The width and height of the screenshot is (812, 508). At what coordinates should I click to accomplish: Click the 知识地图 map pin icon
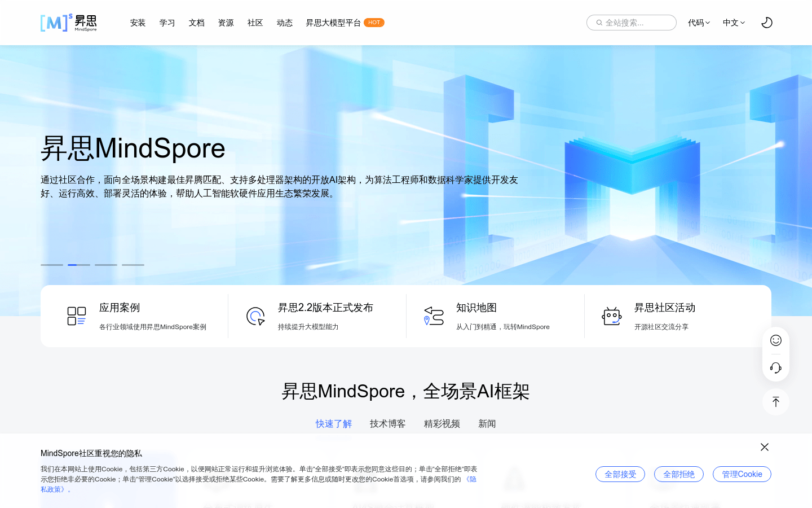coord(433,316)
